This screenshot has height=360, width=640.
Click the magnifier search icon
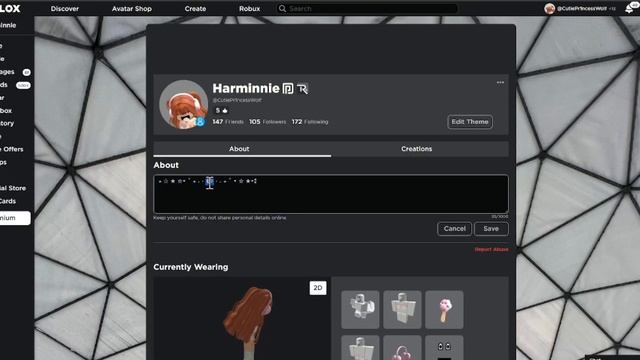(x=282, y=9)
